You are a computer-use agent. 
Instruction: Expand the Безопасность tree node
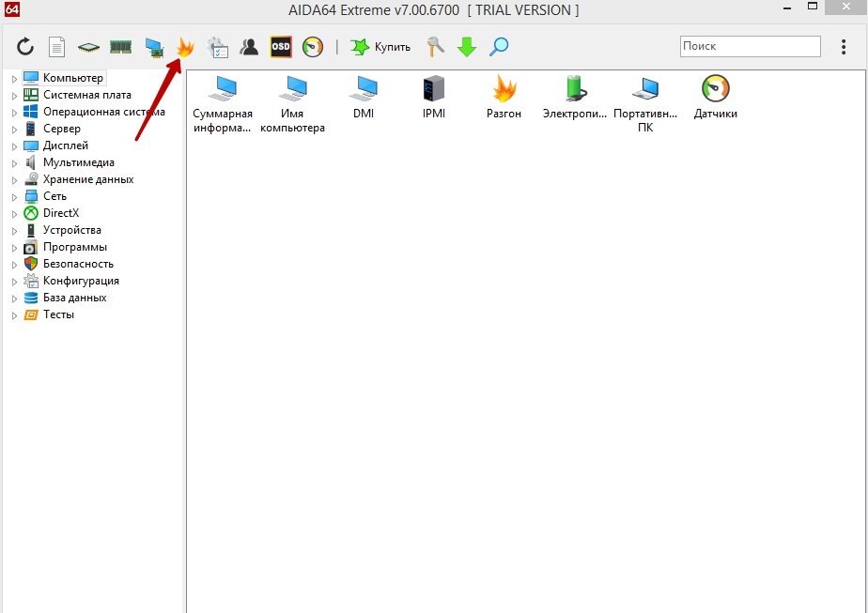tap(14, 265)
